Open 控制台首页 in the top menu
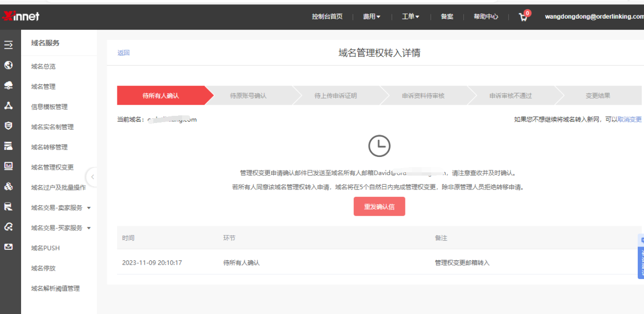The width and height of the screenshot is (644, 314). (326, 16)
